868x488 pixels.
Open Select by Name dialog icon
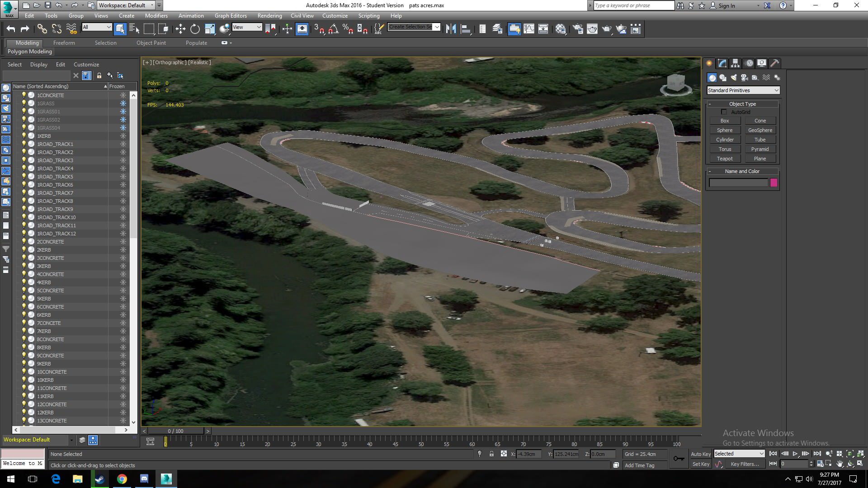click(134, 29)
